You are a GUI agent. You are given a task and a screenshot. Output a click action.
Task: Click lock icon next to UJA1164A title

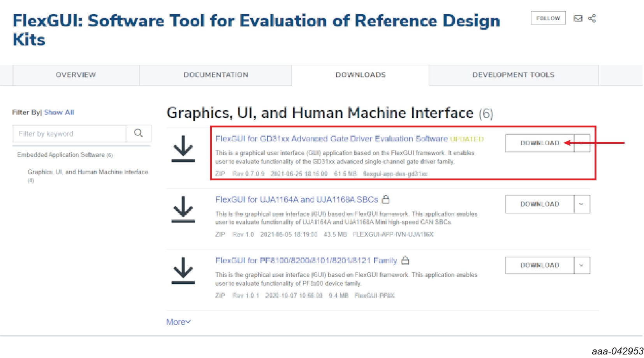point(385,199)
